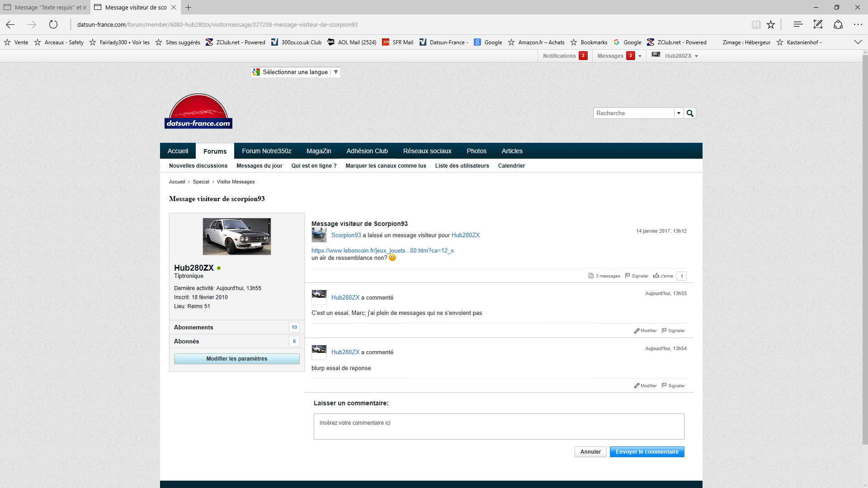Click the browser refresh icon
868x488 pixels.
[53, 24]
